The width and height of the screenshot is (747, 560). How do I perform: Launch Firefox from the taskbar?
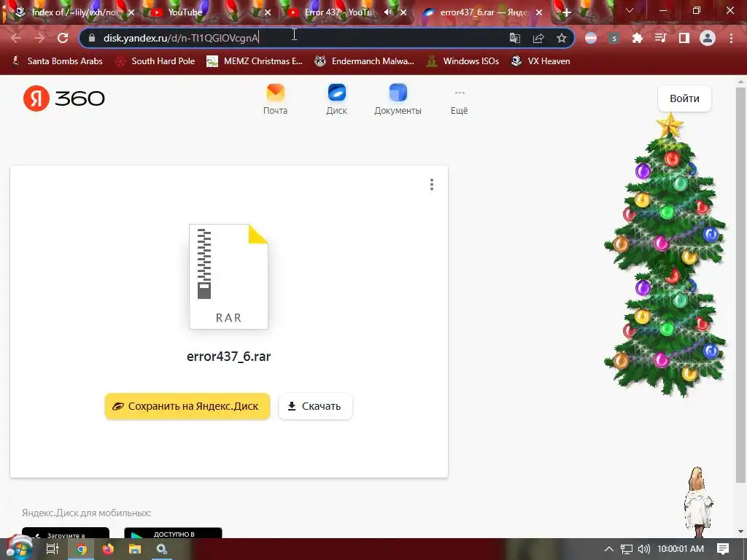(x=108, y=549)
